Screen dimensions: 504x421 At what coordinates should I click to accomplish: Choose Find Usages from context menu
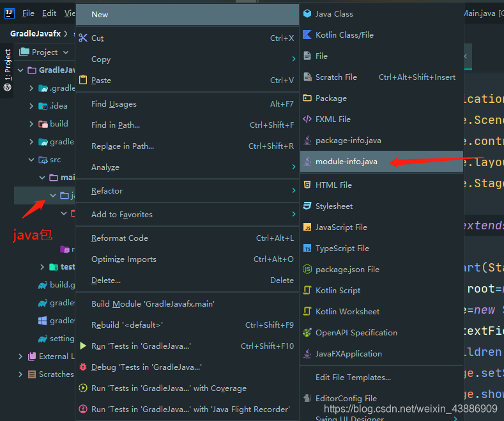point(187,103)
